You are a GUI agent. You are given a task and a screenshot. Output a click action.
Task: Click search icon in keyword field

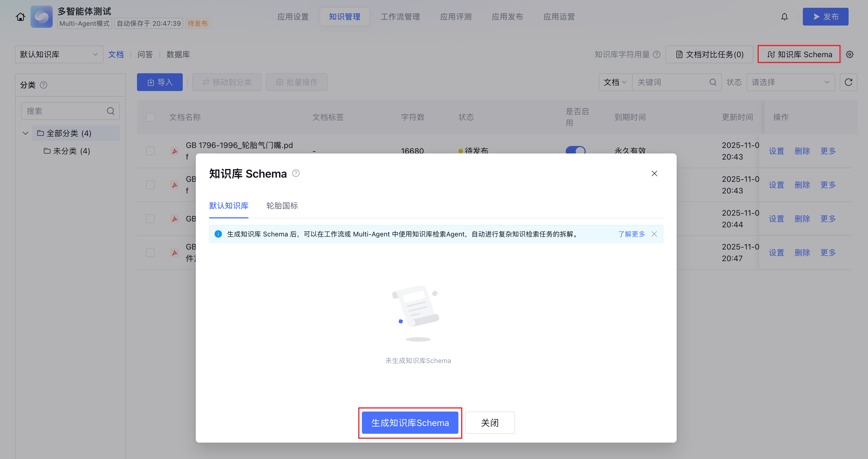point(713,82)
